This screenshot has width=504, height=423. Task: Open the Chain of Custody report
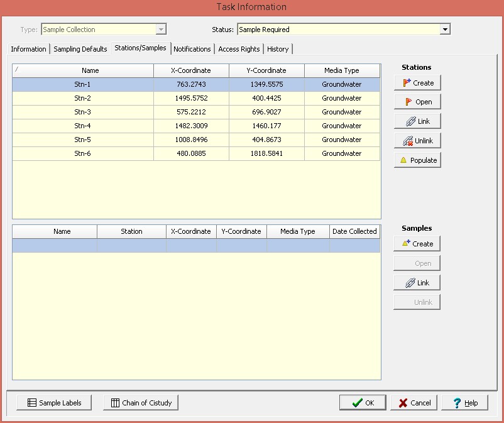(x=141, y=403)
